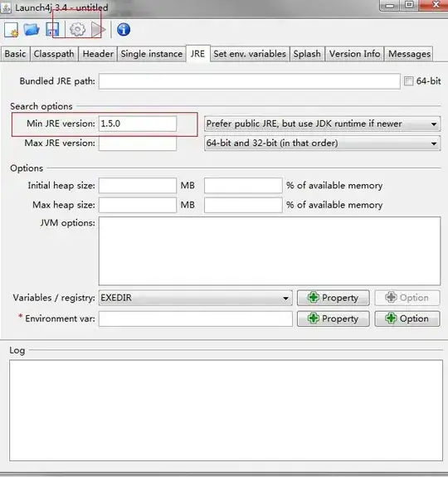The height and width of the screenshot is (477, 448).
Task: Switch to the Messages tab
Action: (409, 54)
